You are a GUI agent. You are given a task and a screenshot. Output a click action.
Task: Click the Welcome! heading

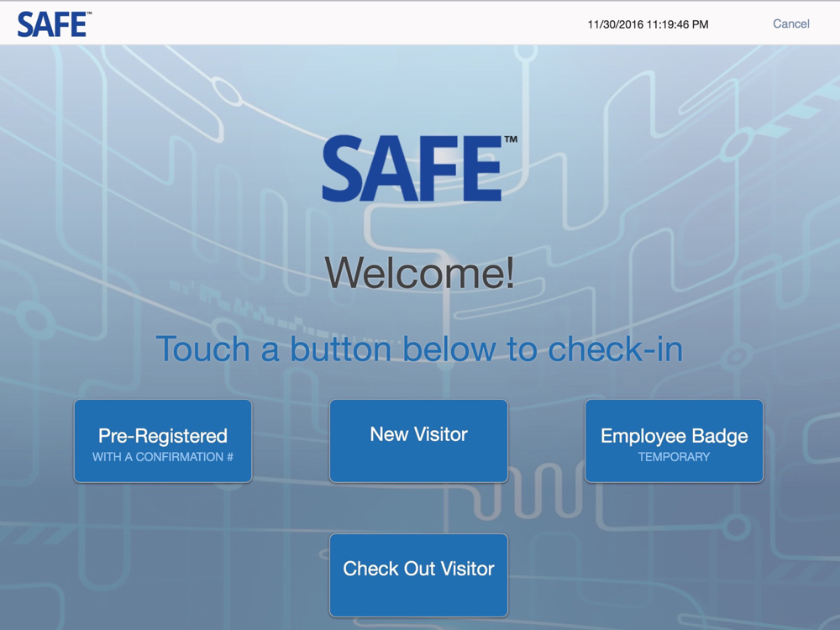click(419, 273)
